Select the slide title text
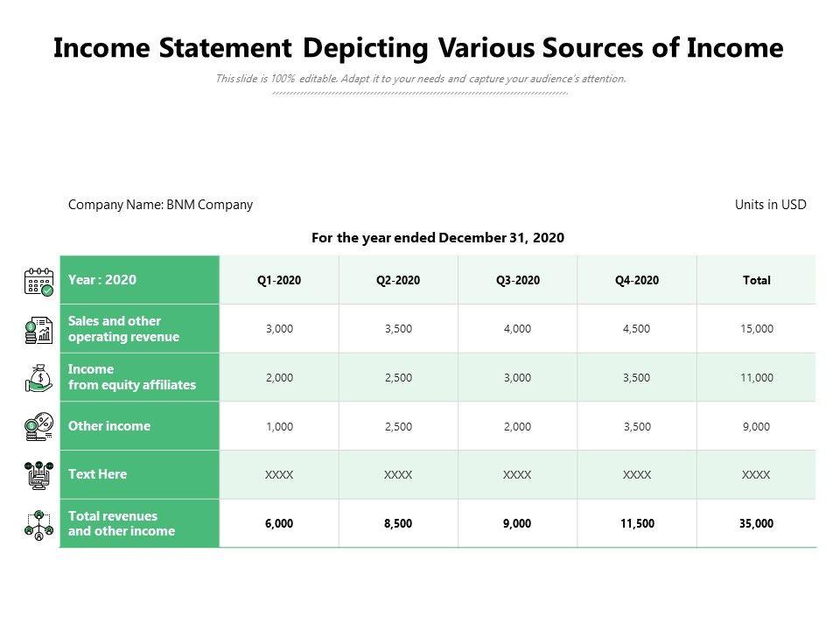 coord(418,48)
